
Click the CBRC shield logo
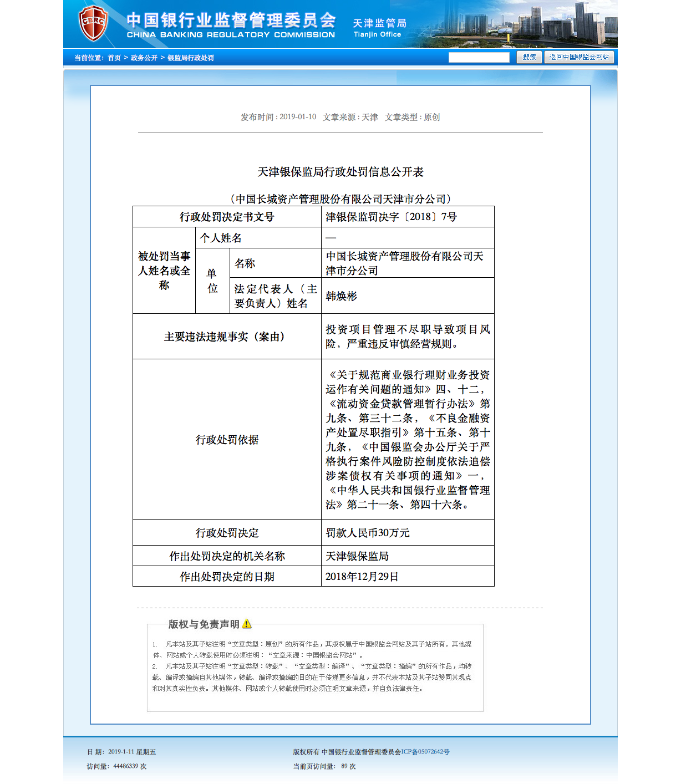point(93,23)
